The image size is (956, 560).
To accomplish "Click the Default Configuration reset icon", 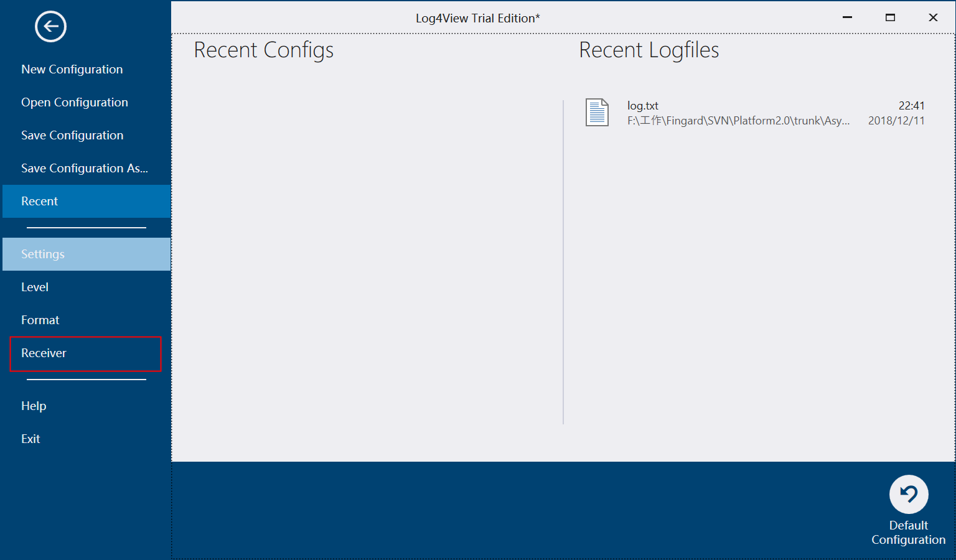I will [x=908, y=493].
